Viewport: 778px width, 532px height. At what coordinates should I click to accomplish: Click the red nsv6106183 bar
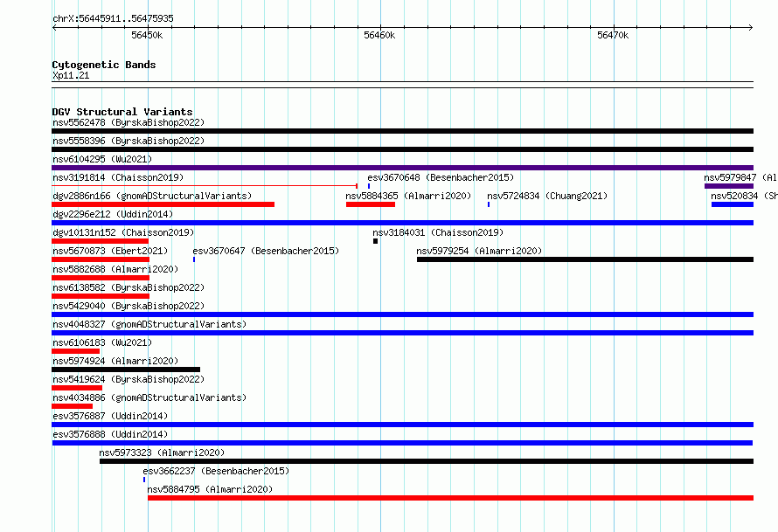click(75, 351)
